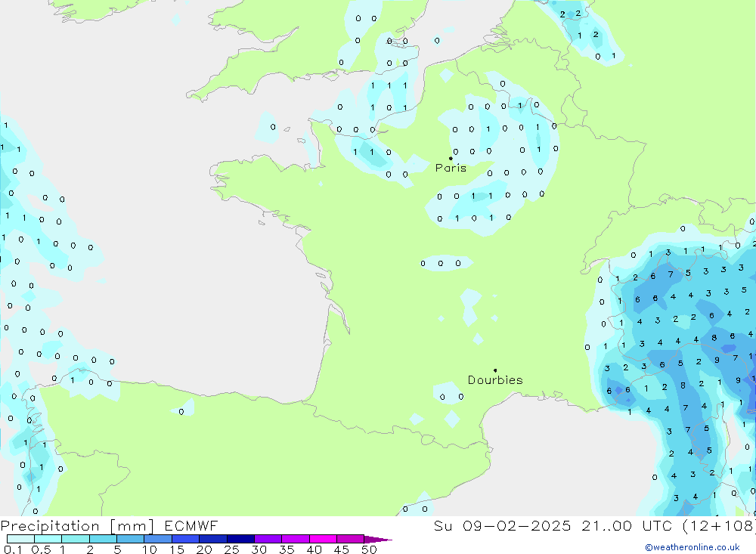The image size is (756, 554).
Task: Click the 45 legend scale value
Action: (342, 549)
